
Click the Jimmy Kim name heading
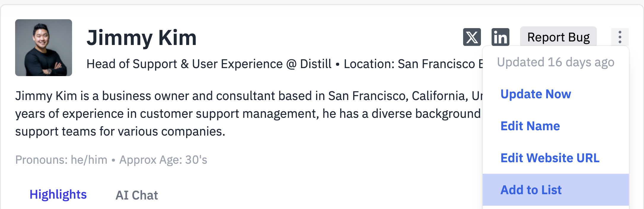pos(142,38)
